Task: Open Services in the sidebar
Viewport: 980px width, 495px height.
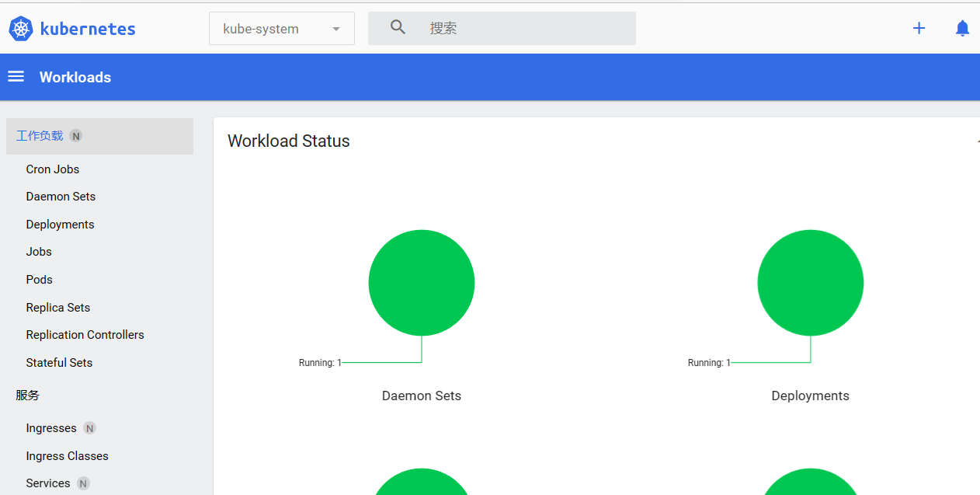Action: pyautogui.click(x=48, y=483)
